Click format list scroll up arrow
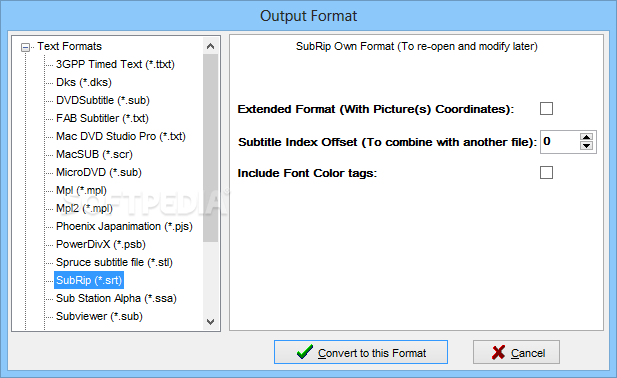 211,46
